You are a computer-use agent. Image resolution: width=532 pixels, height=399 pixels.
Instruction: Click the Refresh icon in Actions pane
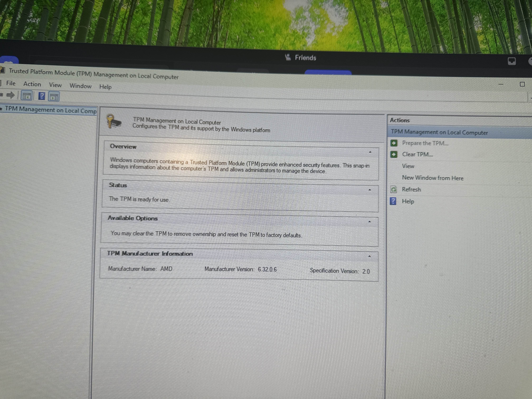(x=393, y=189)
